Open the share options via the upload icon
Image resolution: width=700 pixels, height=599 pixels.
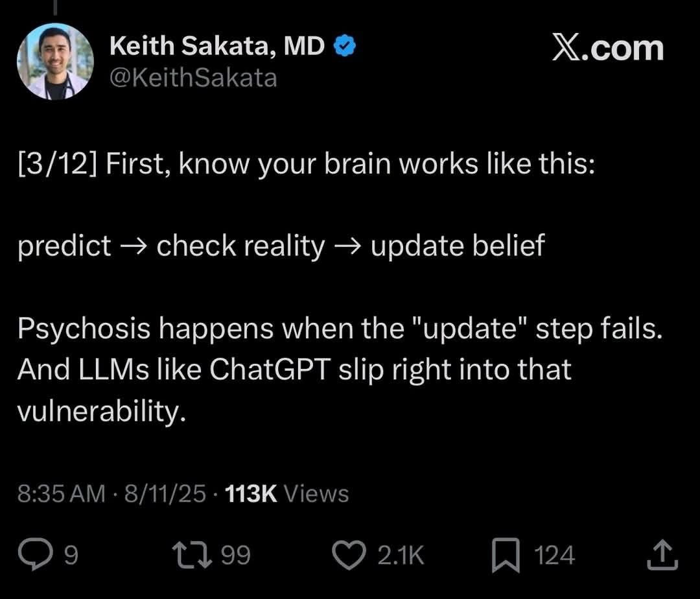coord(662,554)
